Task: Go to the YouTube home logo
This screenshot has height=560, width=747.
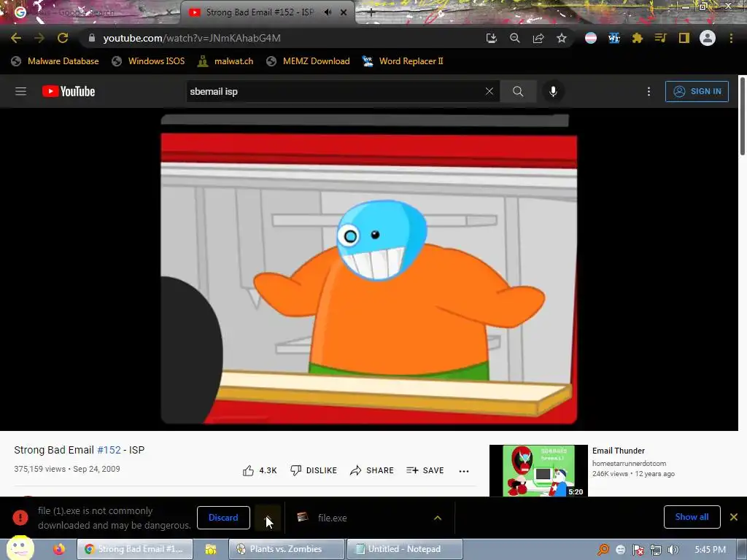Action: (x=69, y=91)
